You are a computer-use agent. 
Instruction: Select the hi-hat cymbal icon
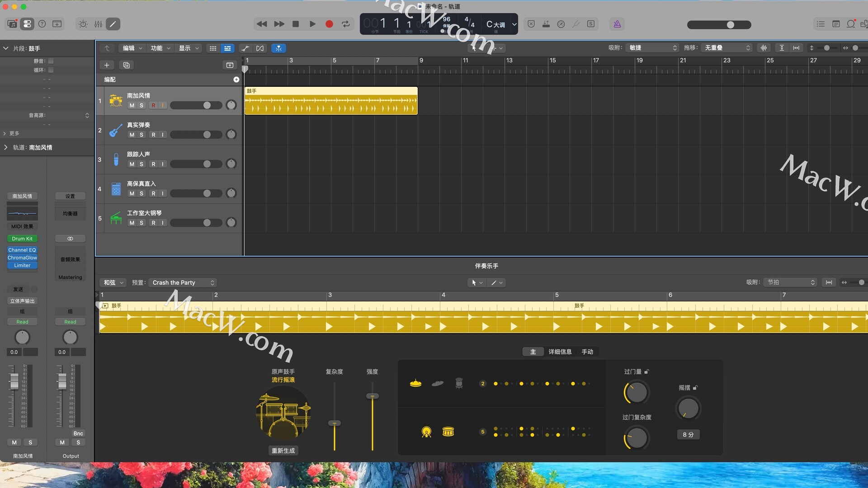tap(415, 383)
